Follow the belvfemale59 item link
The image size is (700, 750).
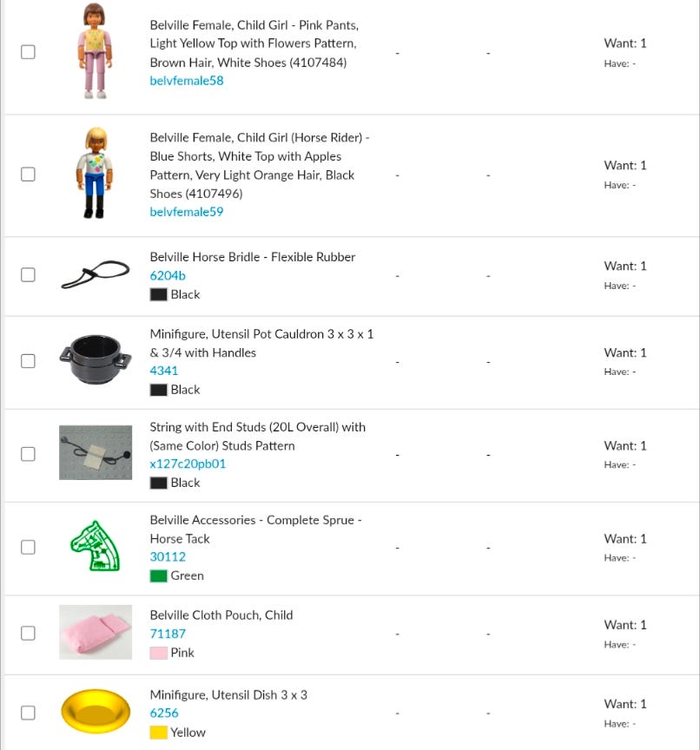pyautogui.click(x=186, y=212)
